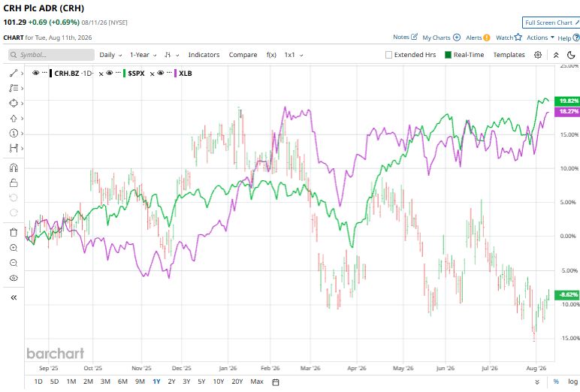The image size is (580, 392).
Task: Click the Symbol search field
Action: (51, 55)
